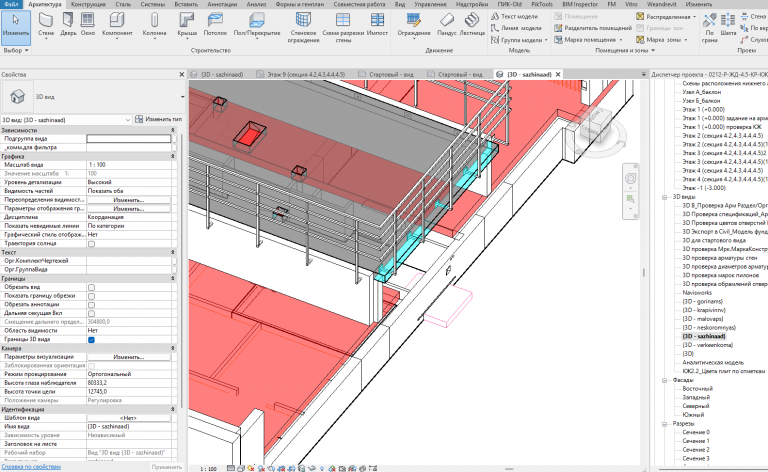Select the Дверь door tool
768x472 pixels.
(68, 25)
